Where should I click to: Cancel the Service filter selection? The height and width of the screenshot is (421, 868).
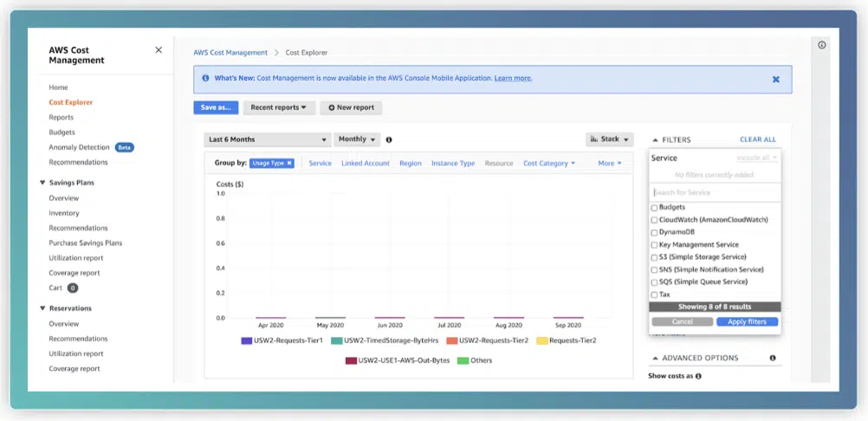pyautogui.click(x=682, y=321)
